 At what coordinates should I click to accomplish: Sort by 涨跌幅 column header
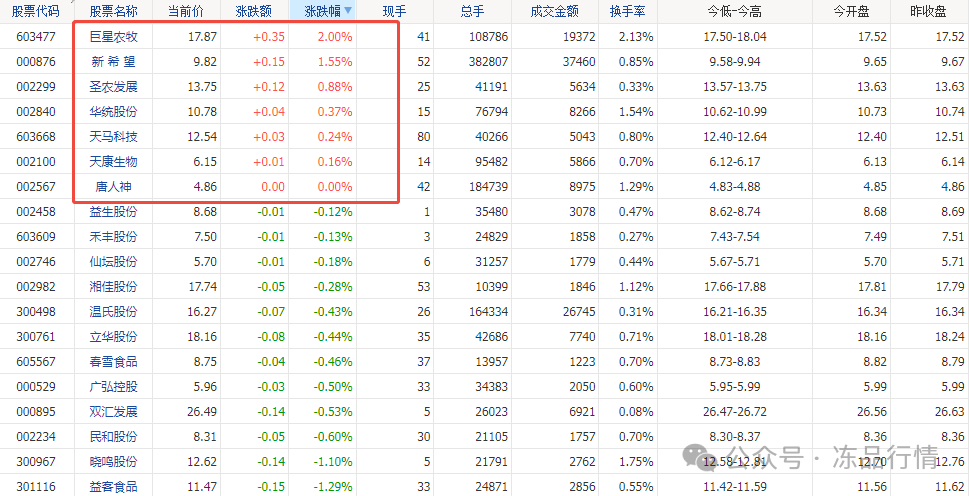click(x=324, y=11)
